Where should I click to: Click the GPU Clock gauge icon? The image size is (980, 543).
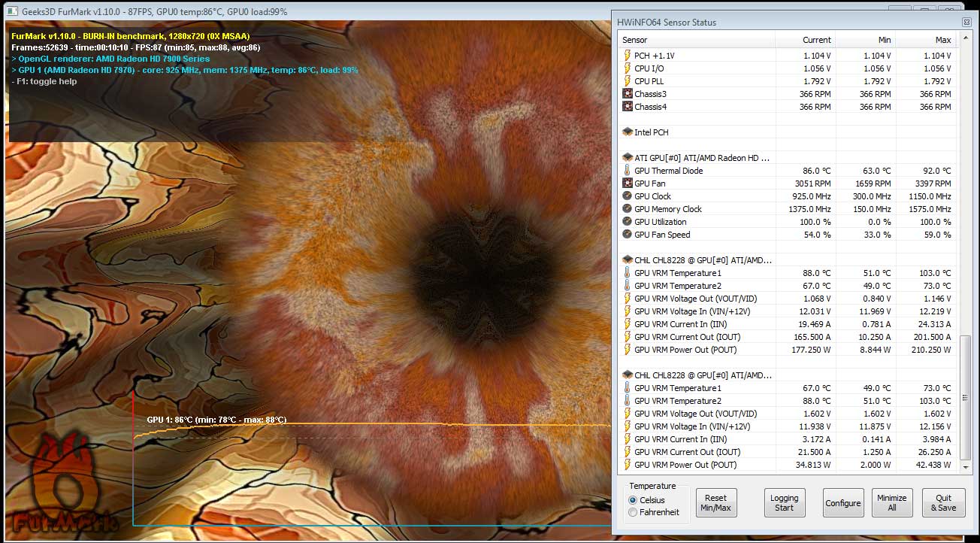coord(628,196)
